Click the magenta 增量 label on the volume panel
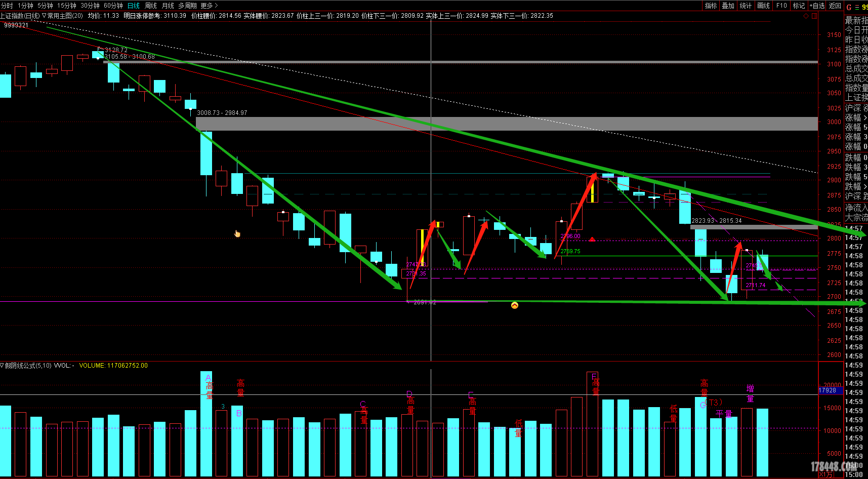 point(750,393)
